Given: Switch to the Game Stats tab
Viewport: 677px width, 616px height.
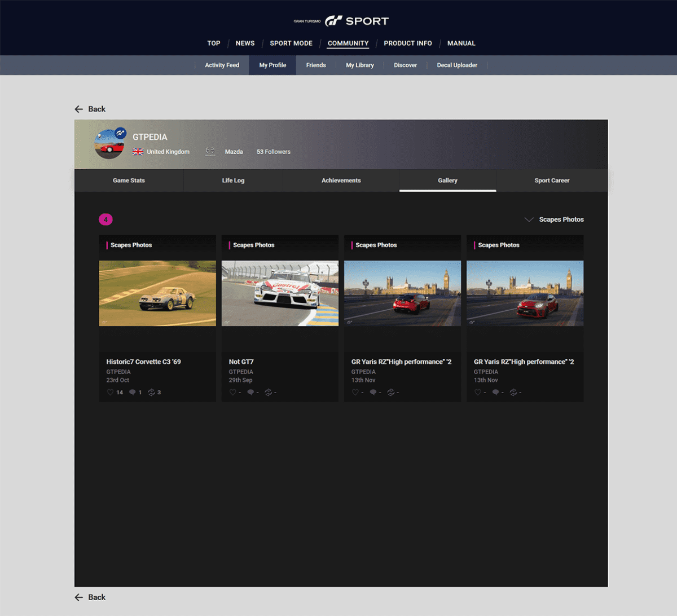Looking at the screenshot, I should [x=129, y=181].
